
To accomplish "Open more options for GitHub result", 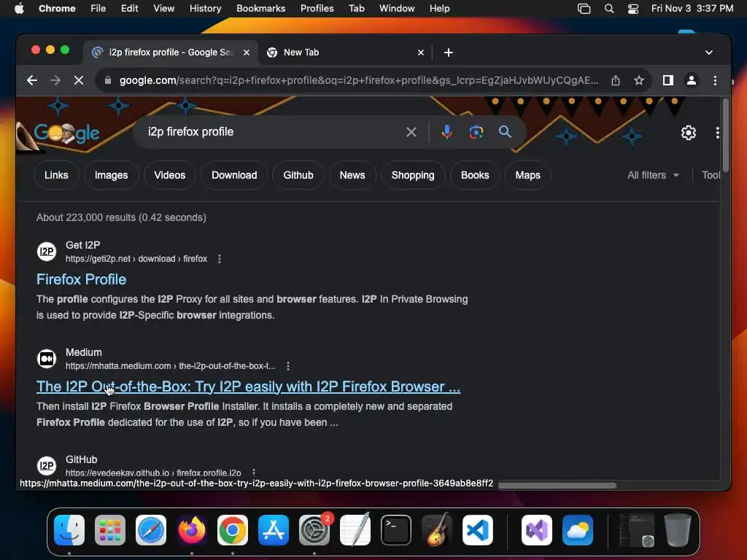I will point(253,472).
